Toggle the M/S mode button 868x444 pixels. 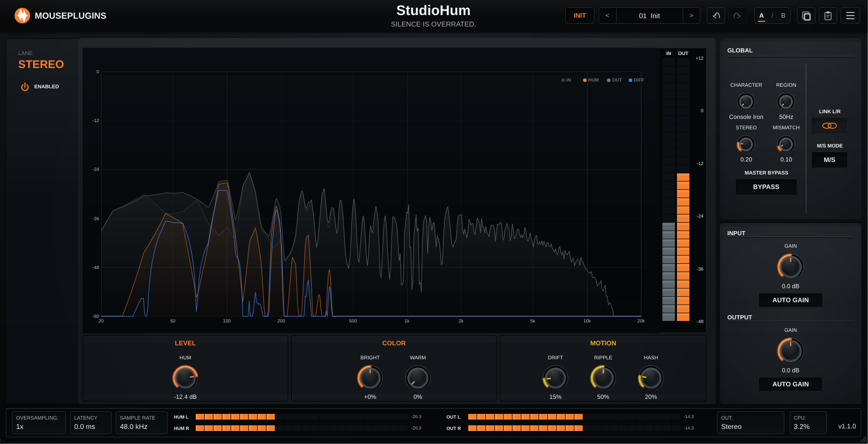tap(830, 160)
